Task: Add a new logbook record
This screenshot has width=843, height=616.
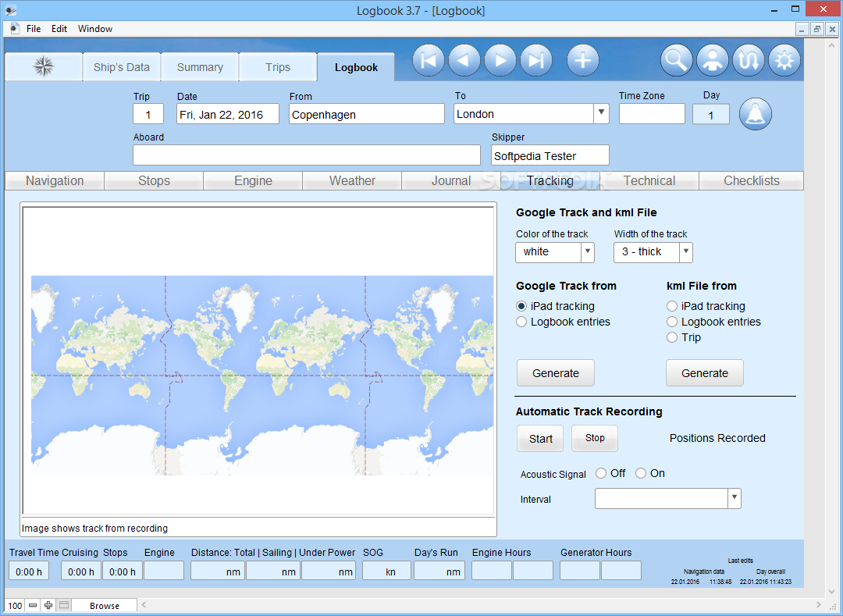Action: tap(583, 60)
